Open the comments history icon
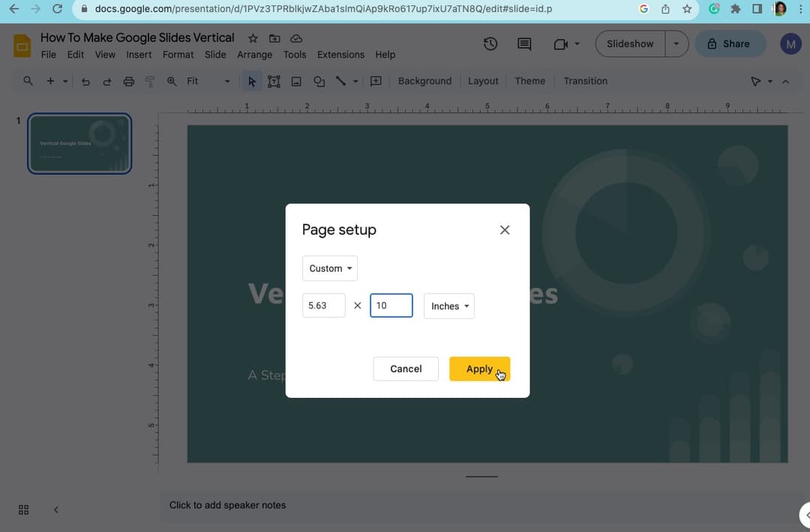 [x=523, y=44]
